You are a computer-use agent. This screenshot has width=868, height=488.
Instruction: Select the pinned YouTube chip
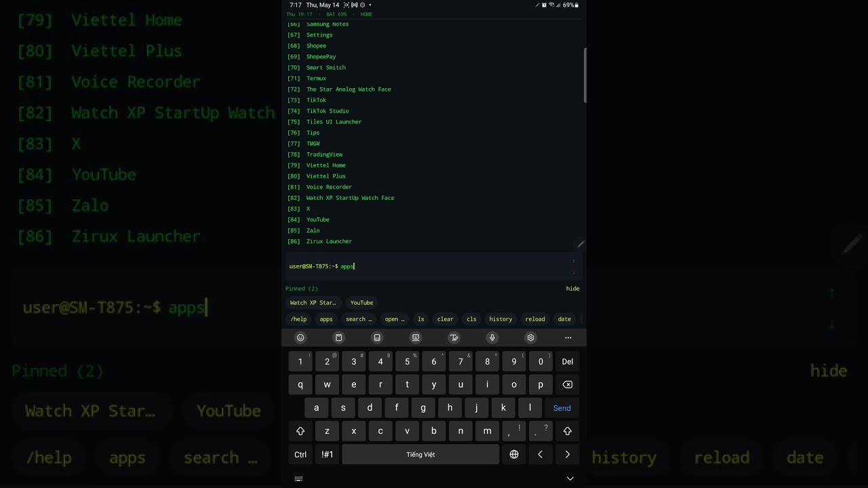coord(362,303)
